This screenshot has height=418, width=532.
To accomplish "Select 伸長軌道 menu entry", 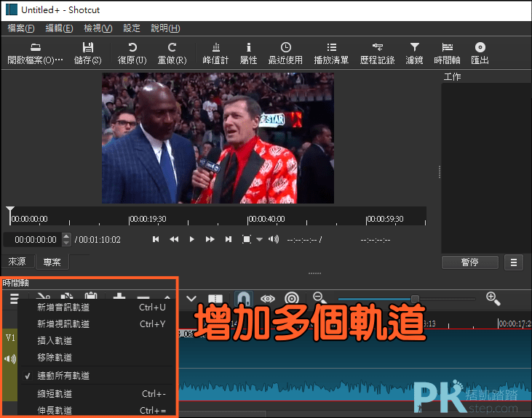I will coord(97,410).
